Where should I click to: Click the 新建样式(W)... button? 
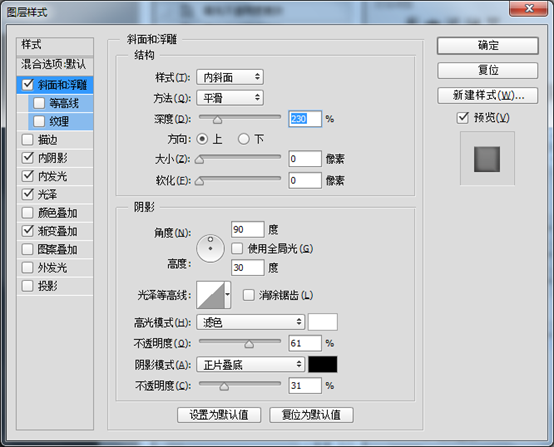tap(488, 95)
